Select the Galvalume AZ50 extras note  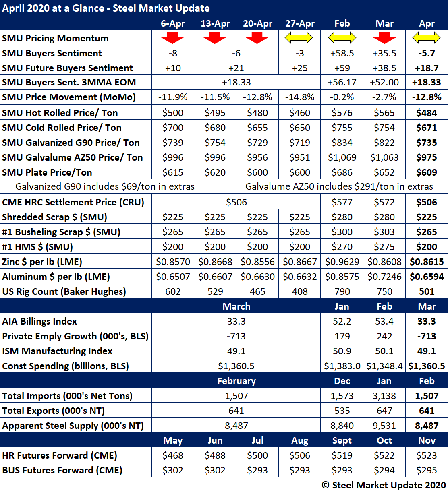pos(339,187)
